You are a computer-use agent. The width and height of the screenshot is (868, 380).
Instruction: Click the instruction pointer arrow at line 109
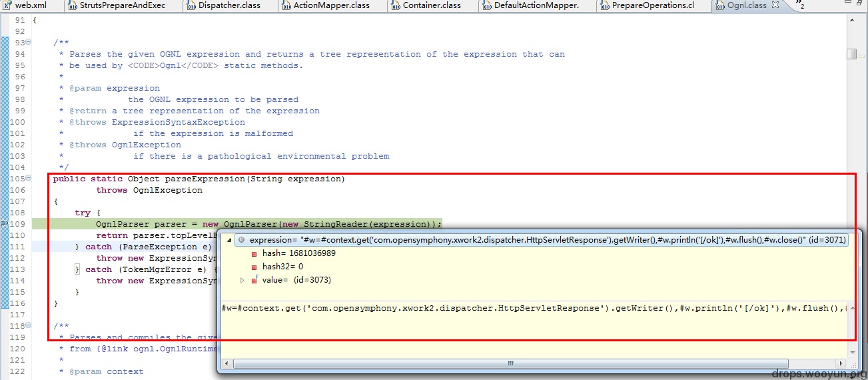click(4, 223)
